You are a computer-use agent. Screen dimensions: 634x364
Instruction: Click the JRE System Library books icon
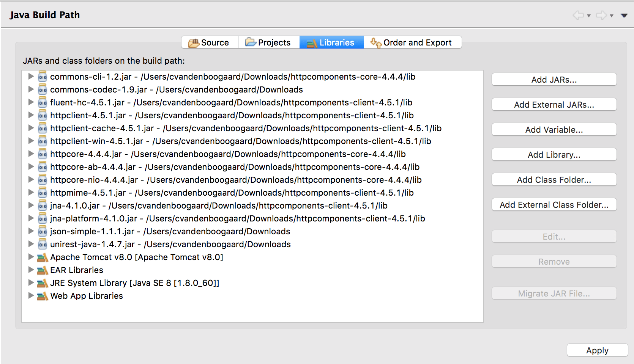(43, 283)
